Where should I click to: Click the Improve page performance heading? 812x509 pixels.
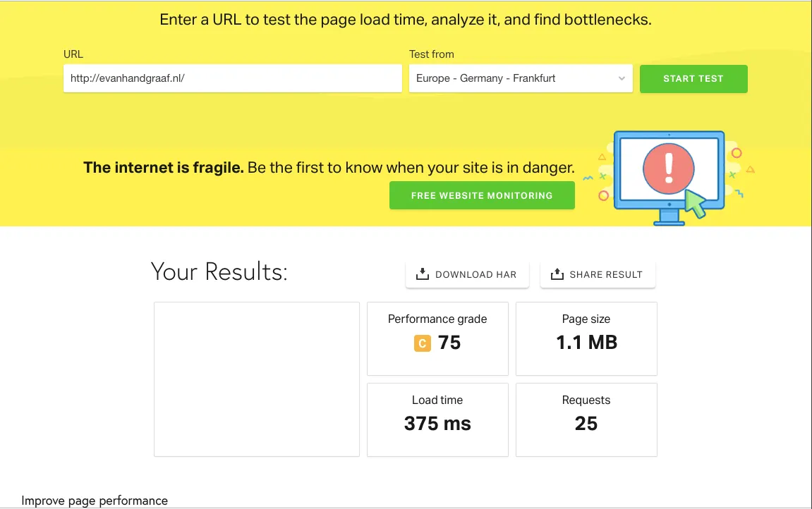(95, 501)
